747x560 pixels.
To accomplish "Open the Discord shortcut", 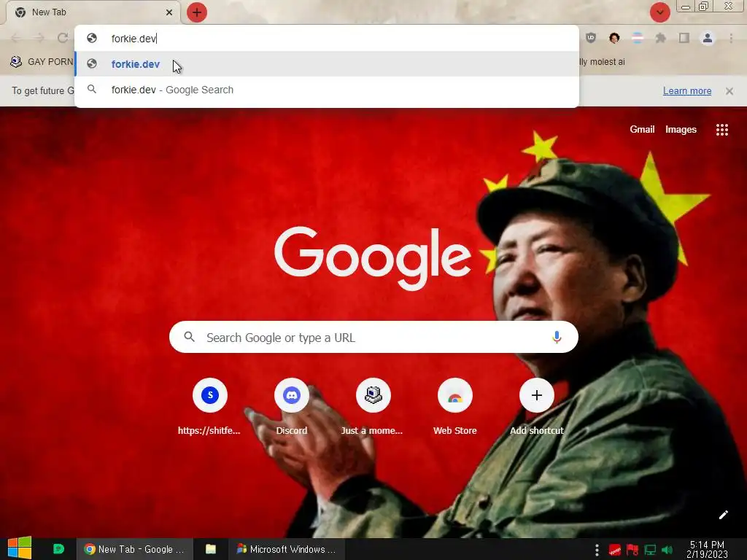I will tap(292, 407).
